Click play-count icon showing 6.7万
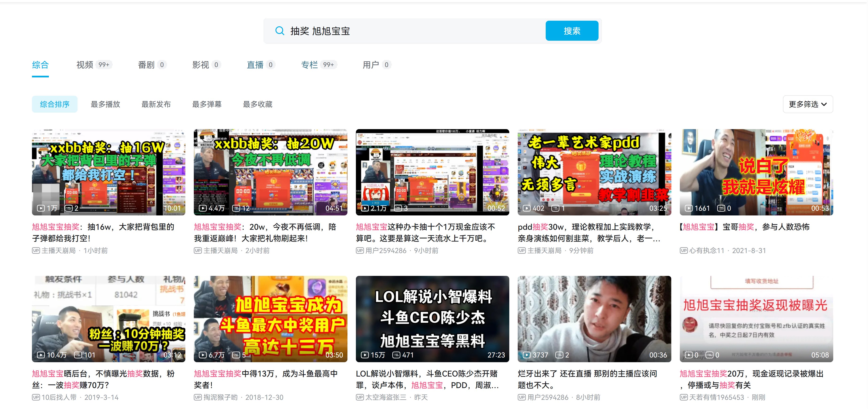 tap(202, 355)
